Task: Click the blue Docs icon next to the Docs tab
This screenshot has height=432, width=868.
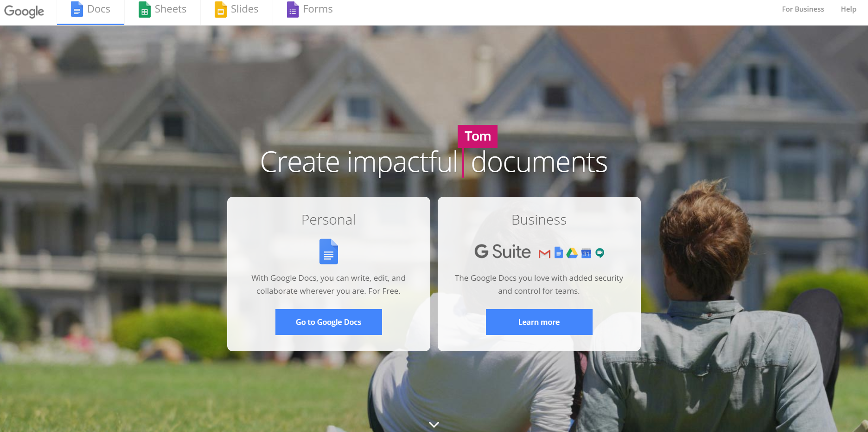Action: [77, 9]
